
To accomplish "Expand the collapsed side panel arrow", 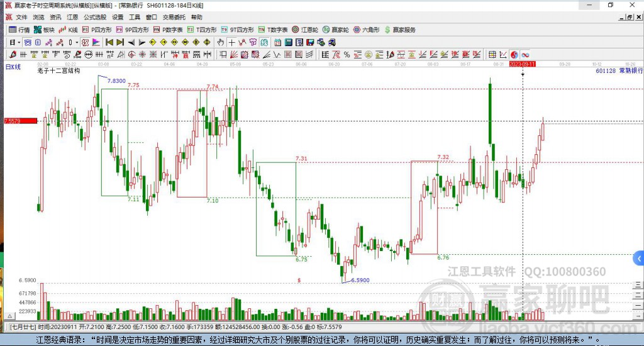I will (x=639, y=259).
